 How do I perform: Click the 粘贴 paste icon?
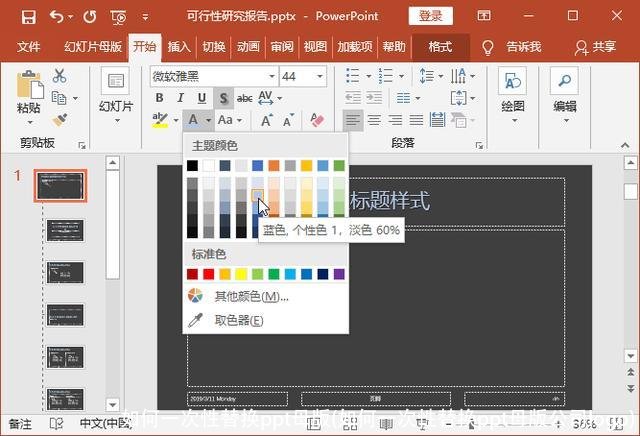30,85
